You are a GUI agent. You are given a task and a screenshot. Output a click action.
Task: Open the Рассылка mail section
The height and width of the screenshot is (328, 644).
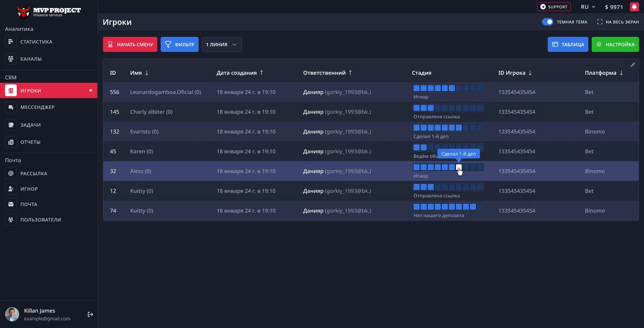tap(34, 174)
